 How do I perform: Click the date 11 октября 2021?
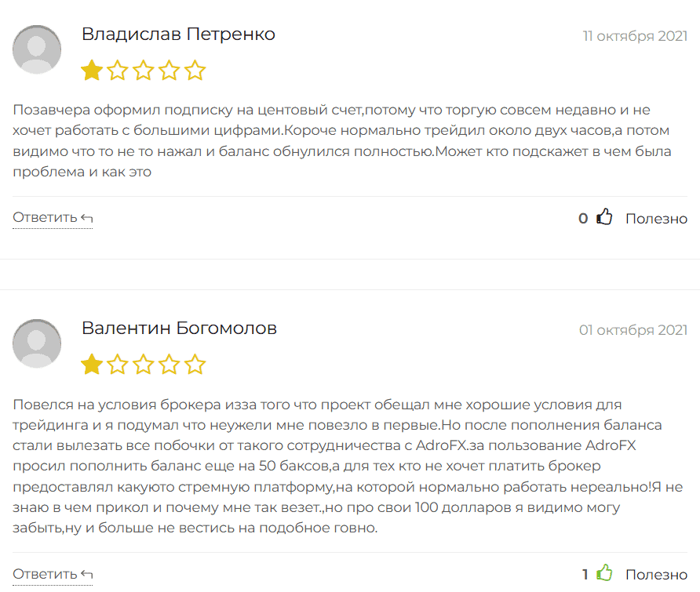pyautogui.click(x=635, y=36)
